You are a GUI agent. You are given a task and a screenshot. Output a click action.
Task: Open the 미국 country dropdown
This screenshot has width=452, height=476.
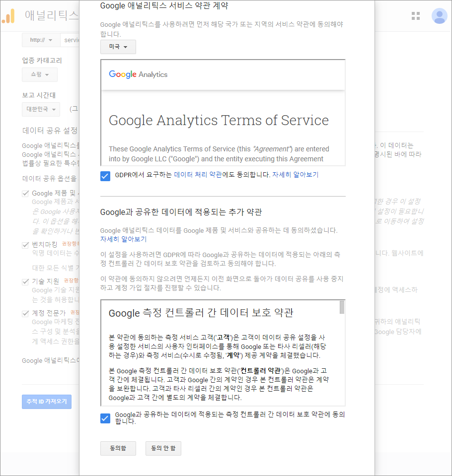[118, 47]
